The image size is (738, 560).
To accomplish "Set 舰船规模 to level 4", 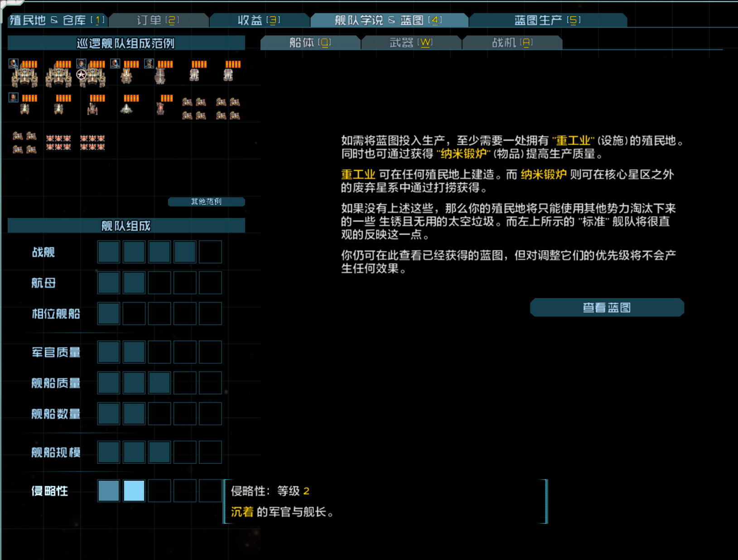I will (x=185, y=452).
